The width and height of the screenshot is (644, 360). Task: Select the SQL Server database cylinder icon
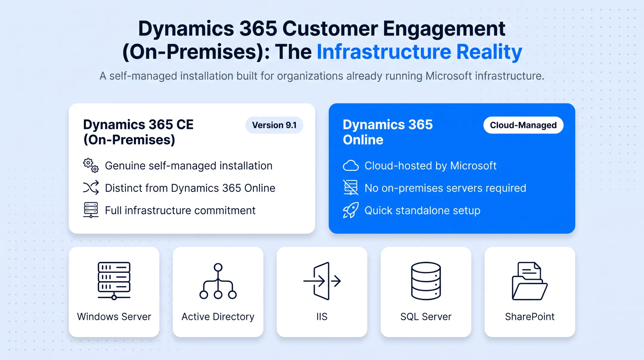(x=426, y=281)
